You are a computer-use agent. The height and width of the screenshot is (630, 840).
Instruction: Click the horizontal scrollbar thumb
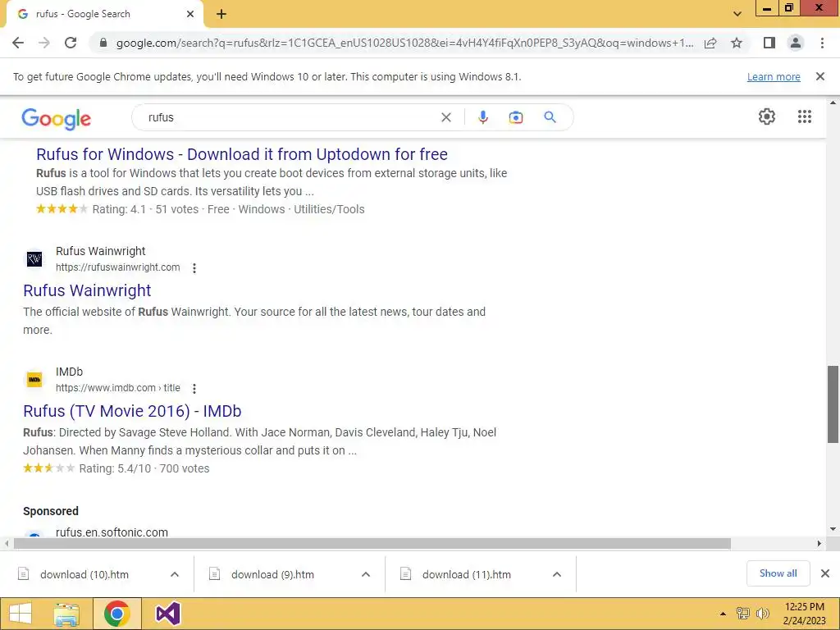pyautogui.click(x=372, y=543)
